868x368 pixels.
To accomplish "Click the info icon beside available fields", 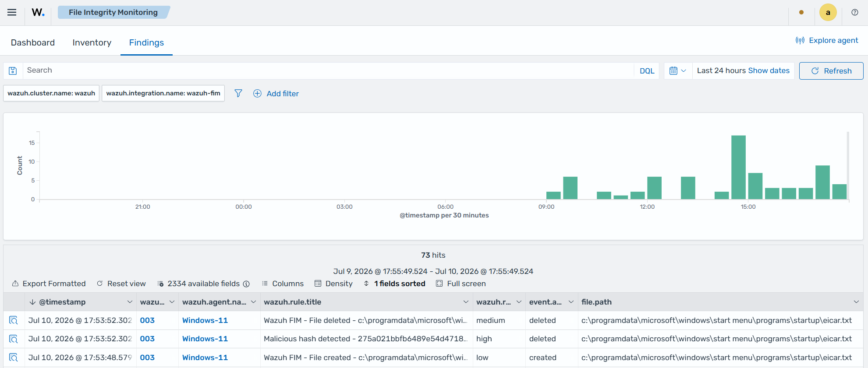I will pyautogui.click(x=246, y=284).
